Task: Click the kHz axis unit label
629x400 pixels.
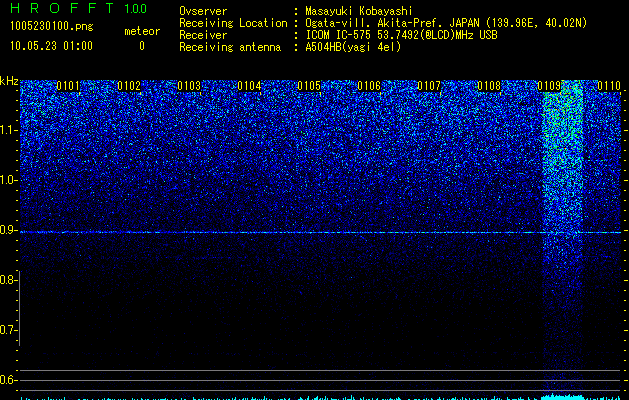Action: tap(9, 81)
